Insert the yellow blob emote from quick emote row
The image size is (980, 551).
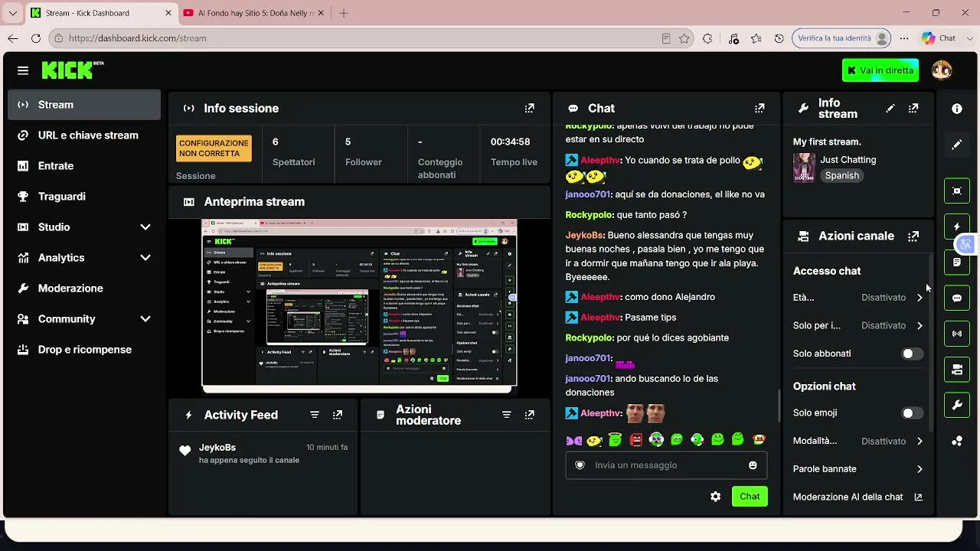595,440
